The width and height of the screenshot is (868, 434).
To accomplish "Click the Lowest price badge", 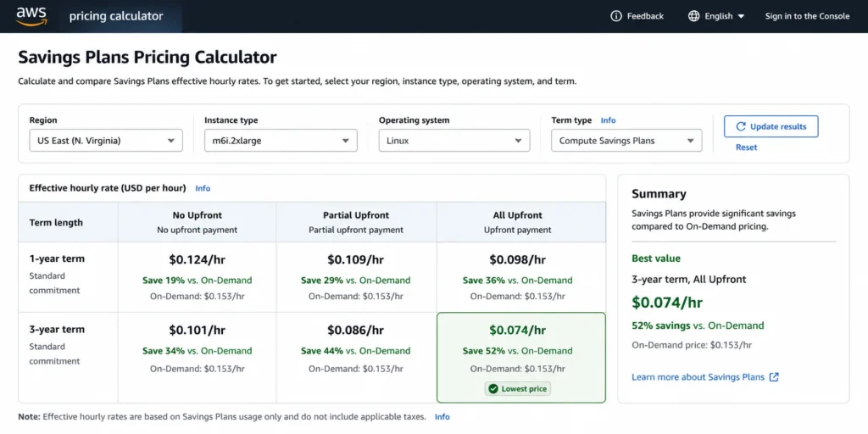I will point(518,389).
